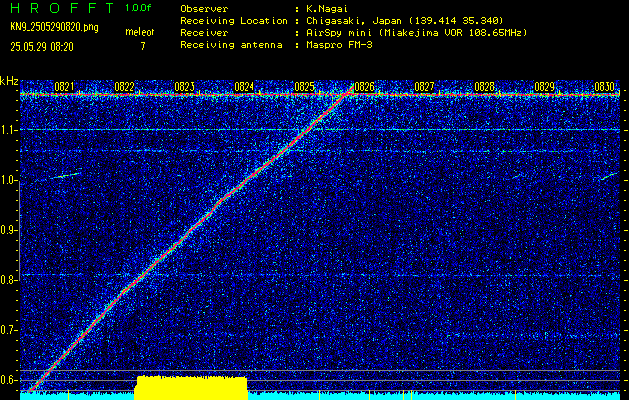Click the timestamp 25.05.29 08:20
The height and width of the screenshot is (400, 629).
[x=42, y=47]
